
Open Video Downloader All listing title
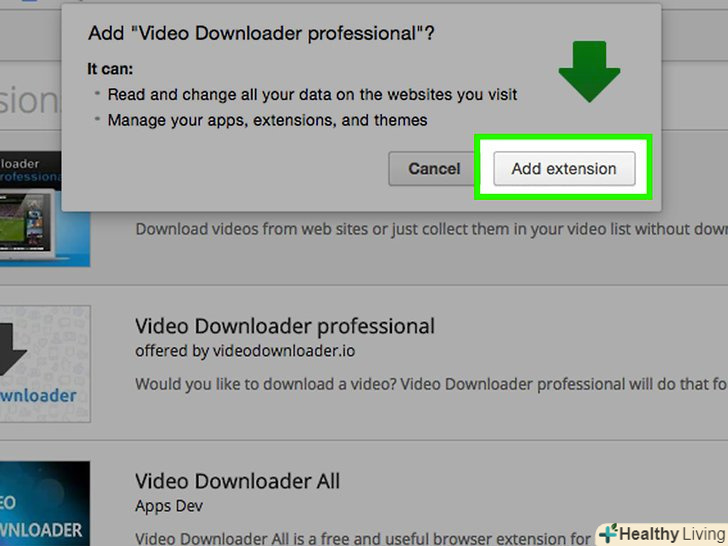[237, 481]
